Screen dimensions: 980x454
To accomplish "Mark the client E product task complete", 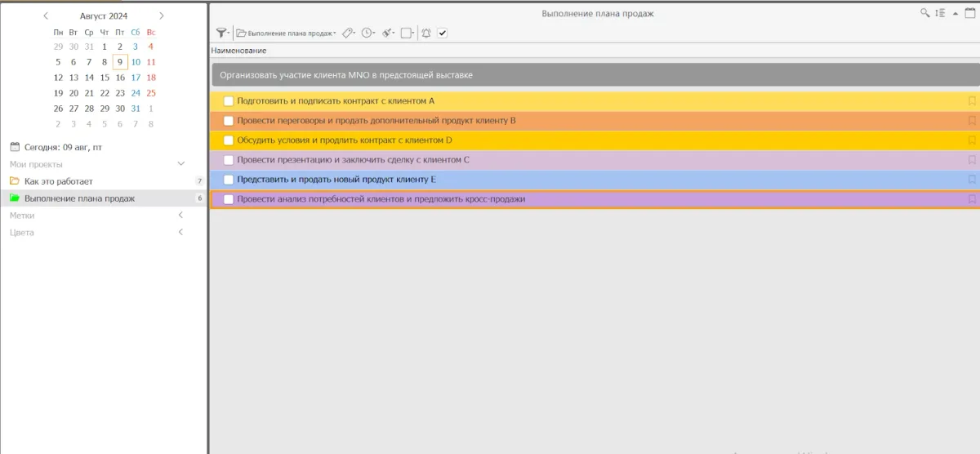I will [x=229, y=180].
